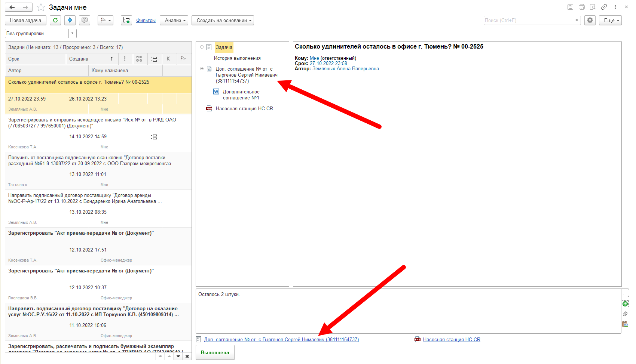636x364 pixels.
Task: Click the question-mark ask author icon
Action: tap(85, 20)
